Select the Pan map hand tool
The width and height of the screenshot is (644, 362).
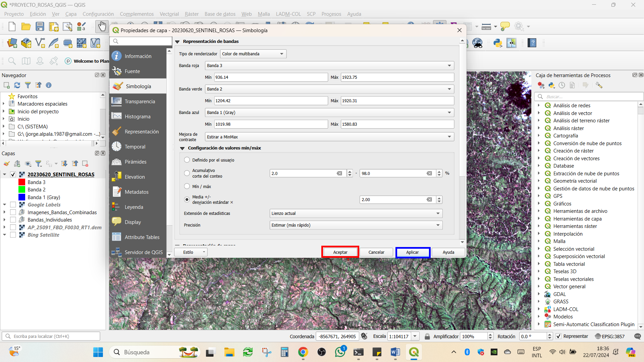[102, 26]
